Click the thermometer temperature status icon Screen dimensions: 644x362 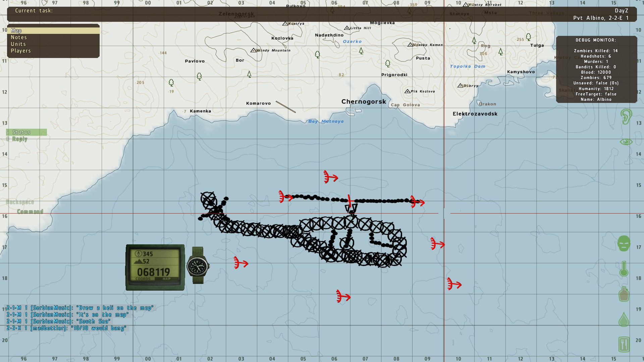[624, 269]
